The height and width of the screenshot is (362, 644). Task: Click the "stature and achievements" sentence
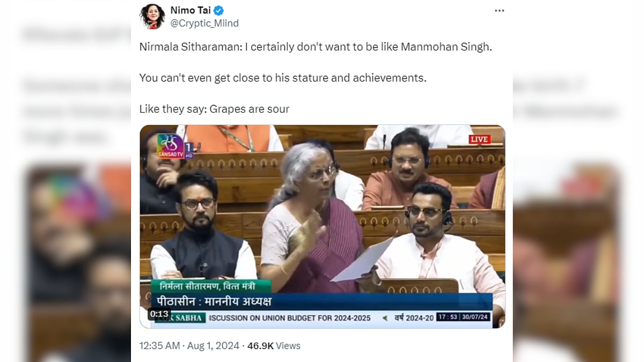pos(283,78)
